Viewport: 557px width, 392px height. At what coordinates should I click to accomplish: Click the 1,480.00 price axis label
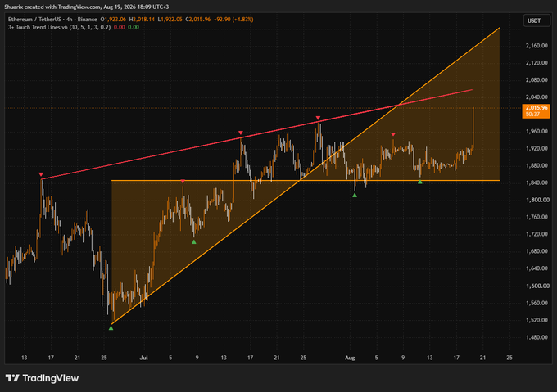537,337
